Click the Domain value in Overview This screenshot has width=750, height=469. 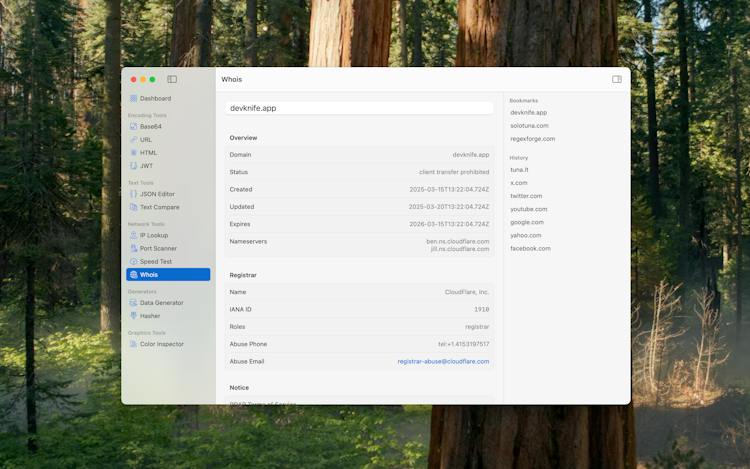click(471, 155)
